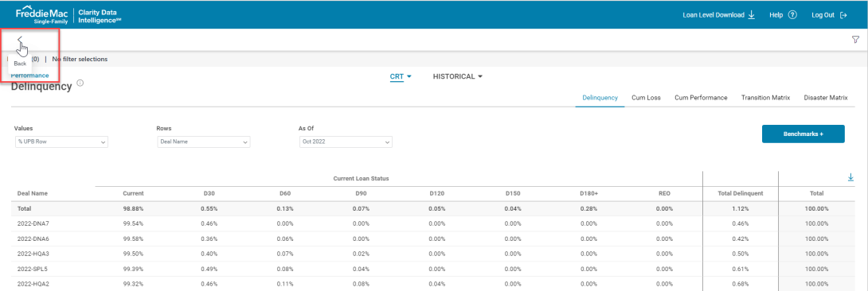Click the Freddie Mac Single-Family logo
The image size is (868, 291).
point(41,15)
